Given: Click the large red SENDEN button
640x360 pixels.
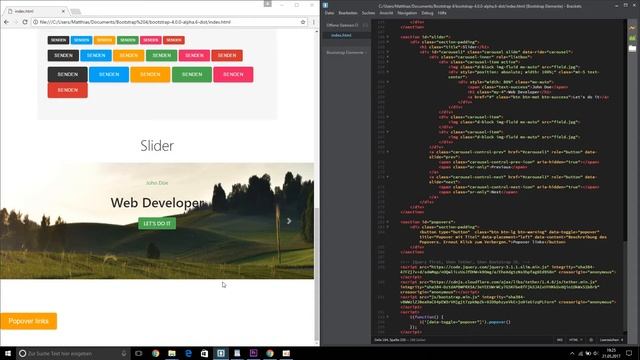Looking at the screenshot, I should point(68,90).
